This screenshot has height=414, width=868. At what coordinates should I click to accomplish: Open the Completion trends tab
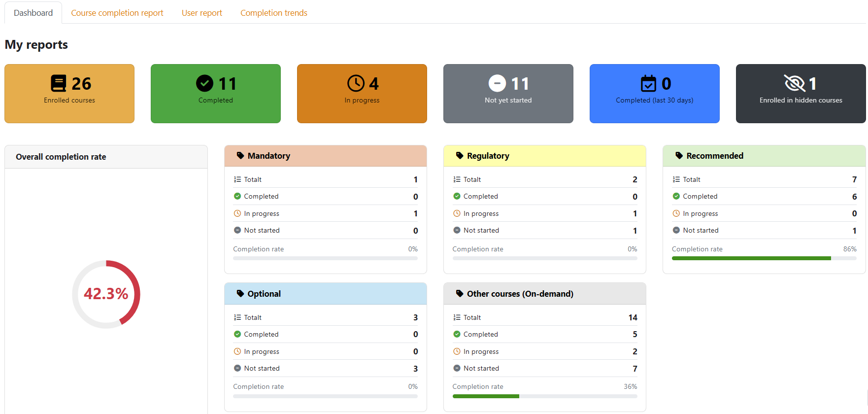click(274, 13)
